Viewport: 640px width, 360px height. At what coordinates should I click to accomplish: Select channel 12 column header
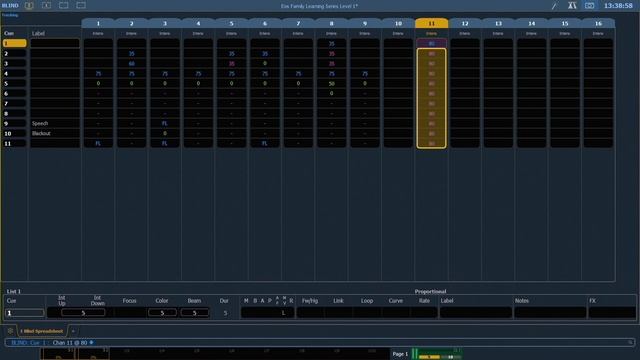465,24
